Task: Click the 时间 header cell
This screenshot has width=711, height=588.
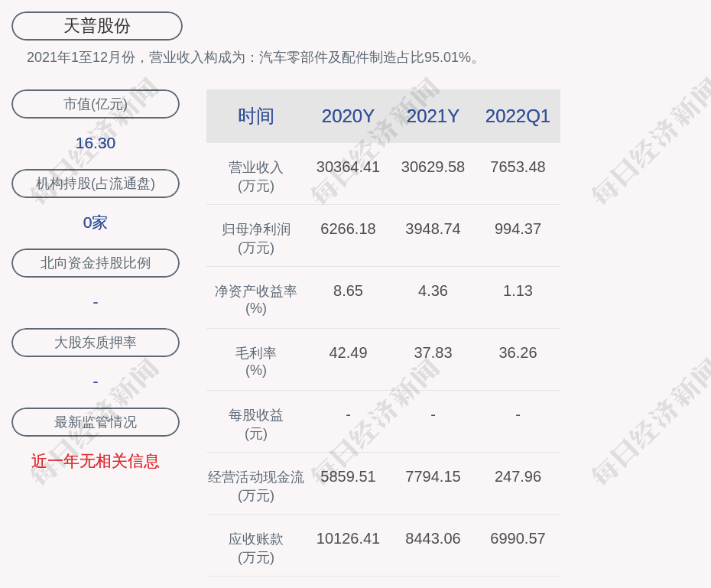Action: coord(256,116)
